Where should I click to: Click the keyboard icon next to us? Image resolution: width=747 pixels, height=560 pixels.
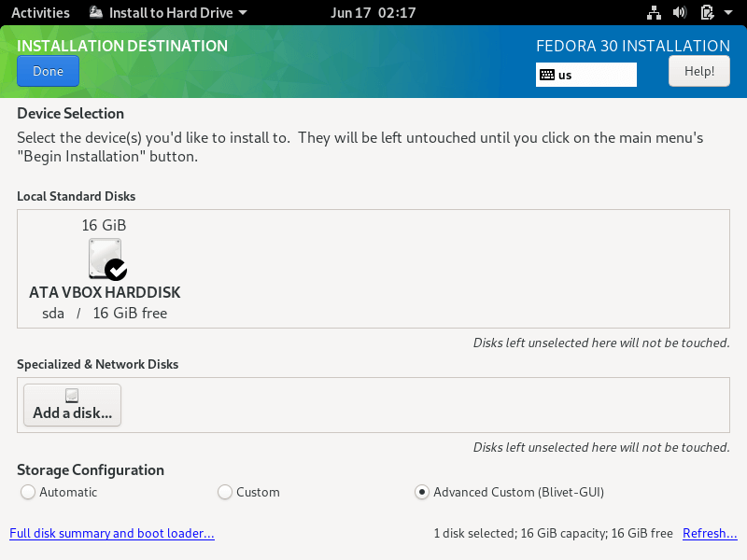pyautogui.click(x=547, y=75)
